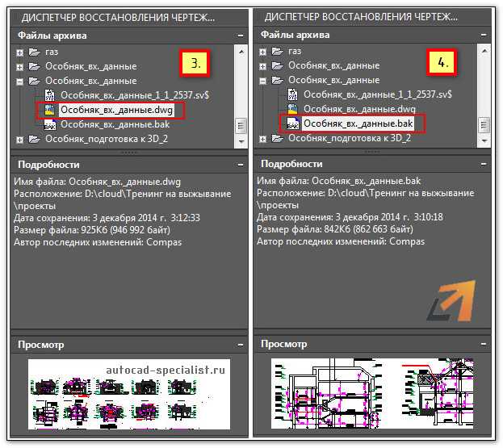Click right panel title 'ДИСПЕТЧЕР ВОССТАНОВЛЕНИЯ ЧЕРТЕЖ...'
This screenshot has height=448, width=503.
click(x=361, y=17)
